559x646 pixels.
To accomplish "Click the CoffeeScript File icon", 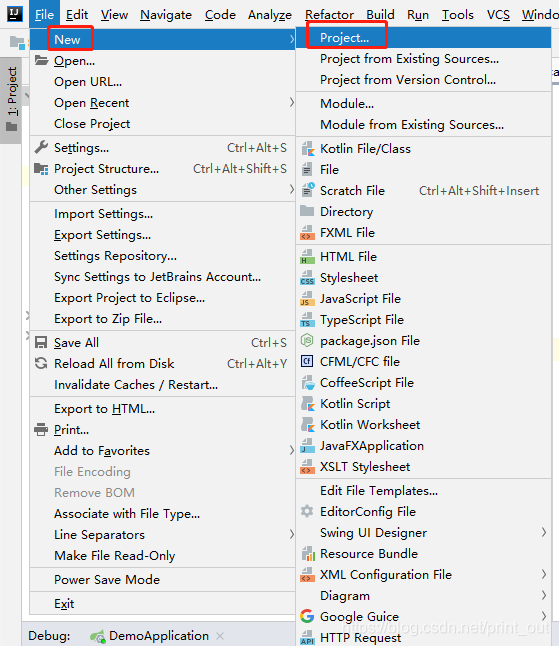I will point(308,382).
